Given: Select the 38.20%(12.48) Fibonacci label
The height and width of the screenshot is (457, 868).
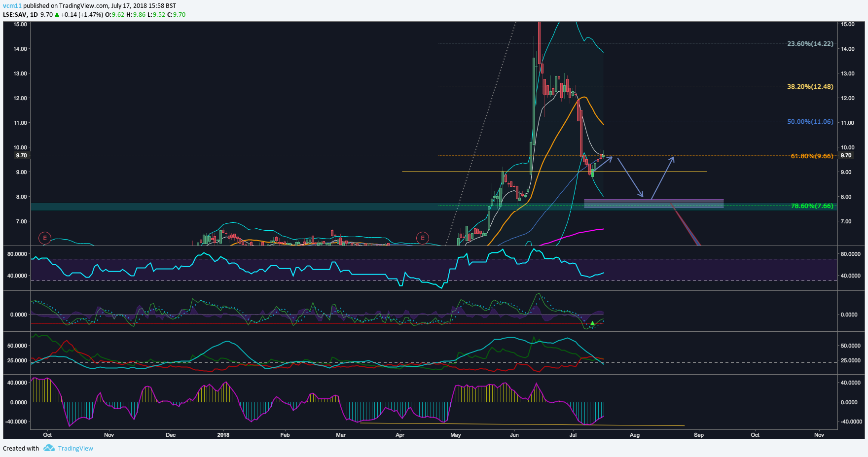Looking at the screenshot, I should tap(810, 87).
